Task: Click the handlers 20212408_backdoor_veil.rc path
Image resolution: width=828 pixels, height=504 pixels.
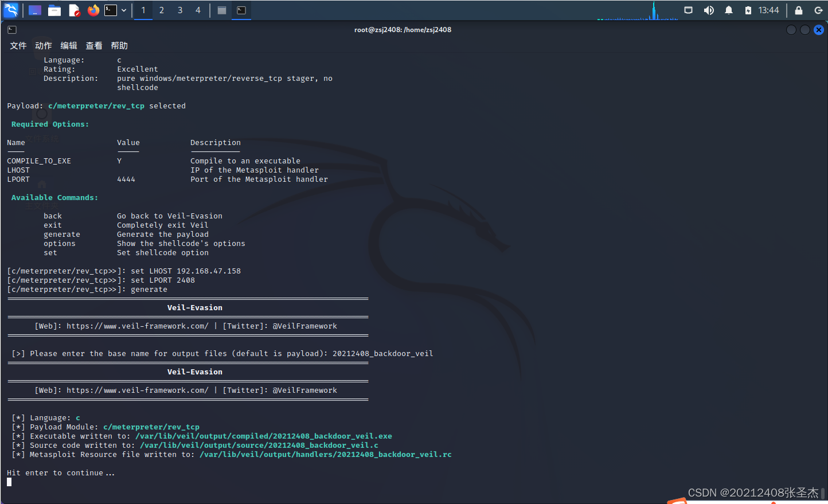Action: pyautogui.click(x=326, y=455)
